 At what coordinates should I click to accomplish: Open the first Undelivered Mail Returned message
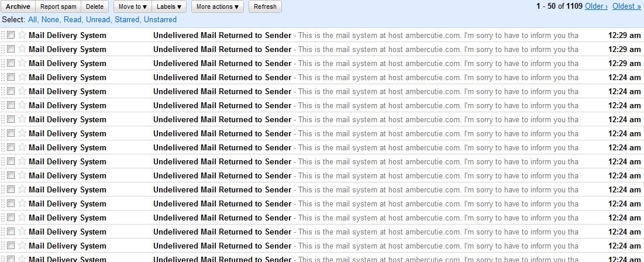222,35
